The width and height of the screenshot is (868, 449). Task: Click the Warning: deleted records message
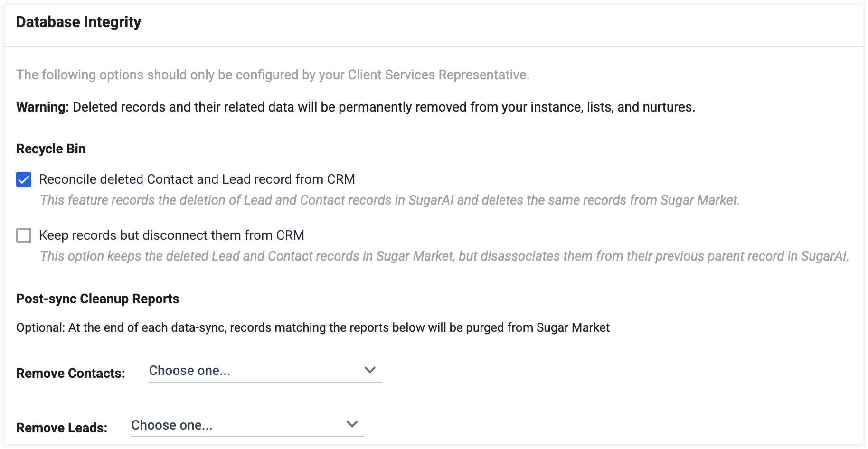pos(356,107)
